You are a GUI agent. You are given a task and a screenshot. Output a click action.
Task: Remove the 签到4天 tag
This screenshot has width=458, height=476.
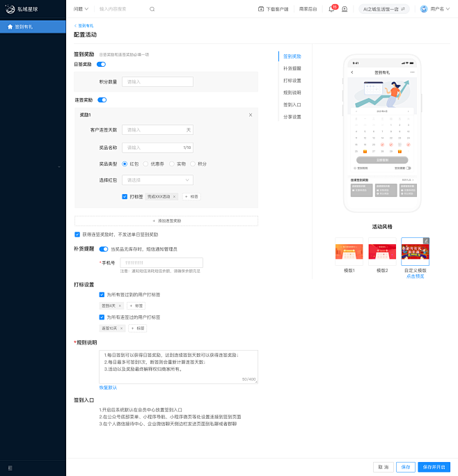point(120,306)
